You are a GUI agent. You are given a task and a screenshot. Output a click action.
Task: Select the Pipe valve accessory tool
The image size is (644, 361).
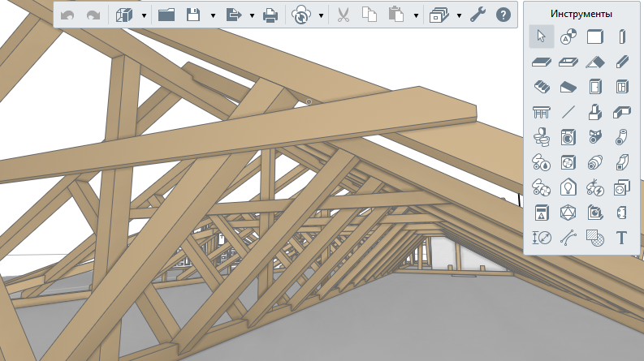(x=595, y=137)
